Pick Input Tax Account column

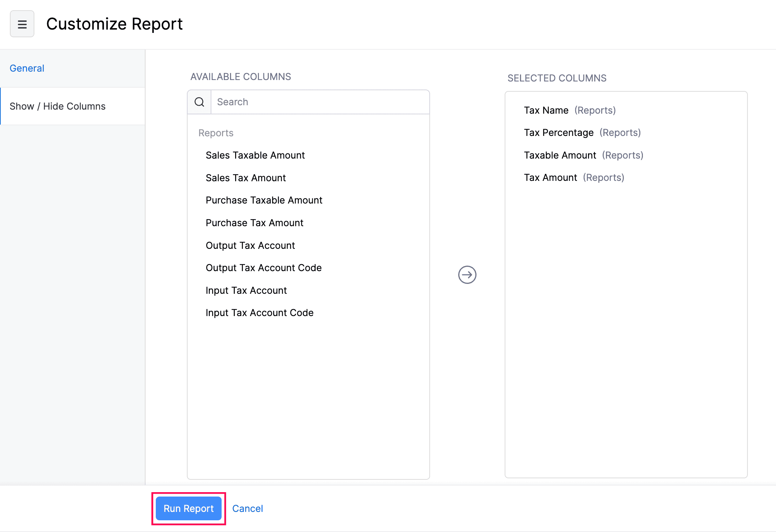246,290
